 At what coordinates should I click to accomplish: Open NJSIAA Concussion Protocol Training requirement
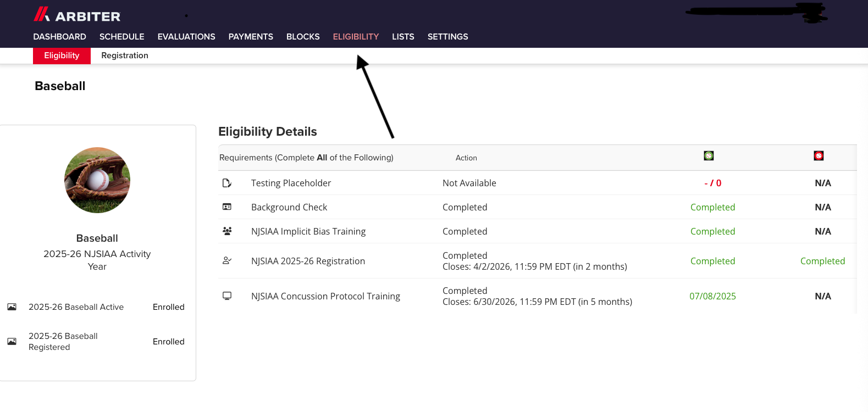coord(325,296)
